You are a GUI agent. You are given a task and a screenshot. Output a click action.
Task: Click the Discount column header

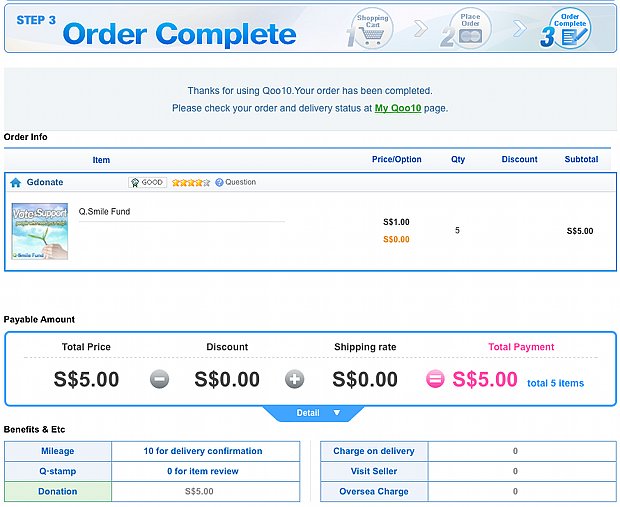pos(519,159)
